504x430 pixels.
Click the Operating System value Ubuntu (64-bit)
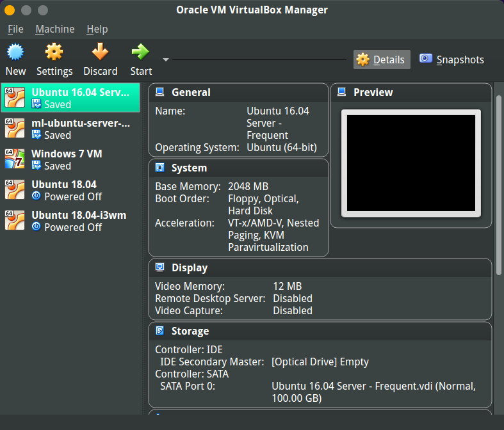(282, 148)
